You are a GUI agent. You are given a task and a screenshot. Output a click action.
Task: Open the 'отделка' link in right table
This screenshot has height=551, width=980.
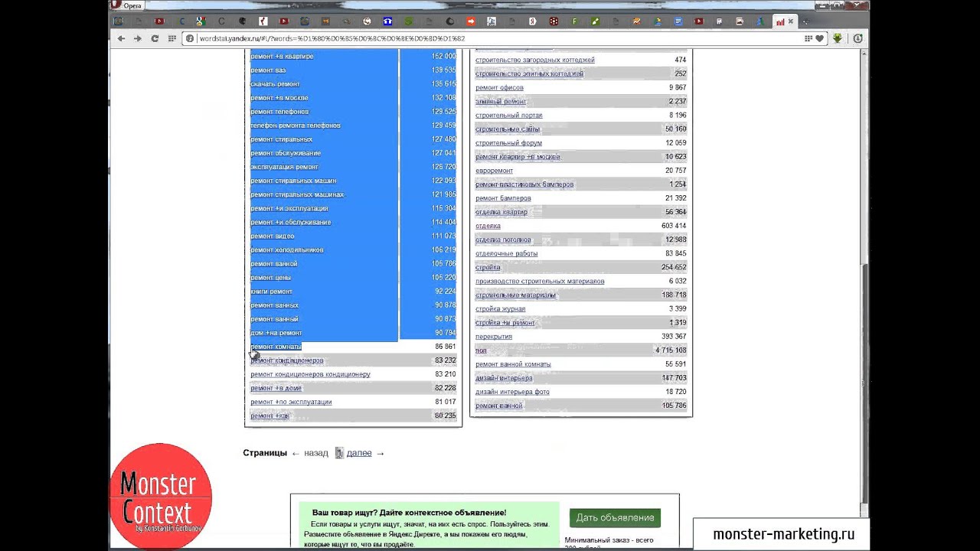click(488, 226)
